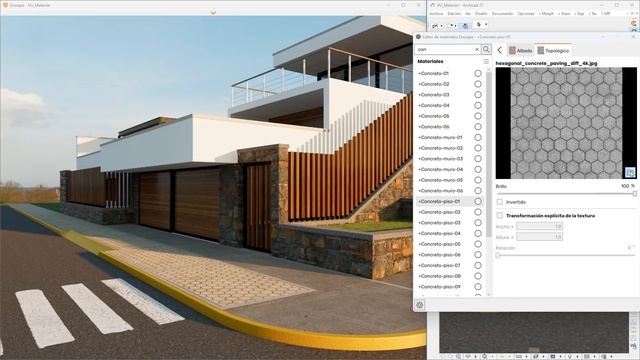Go back using the left arrow icon
Image resolution: width=640 pixels, height=360 pixels.
500,50
